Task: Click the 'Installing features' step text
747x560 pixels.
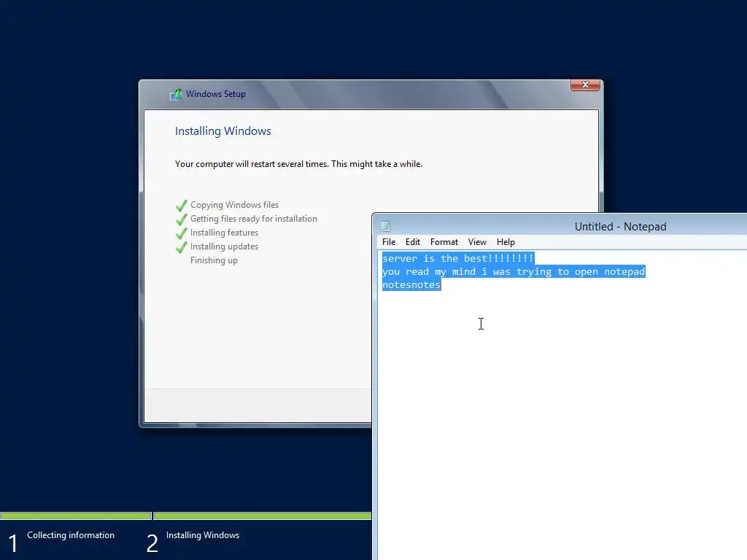Action: tap(224, 233)
